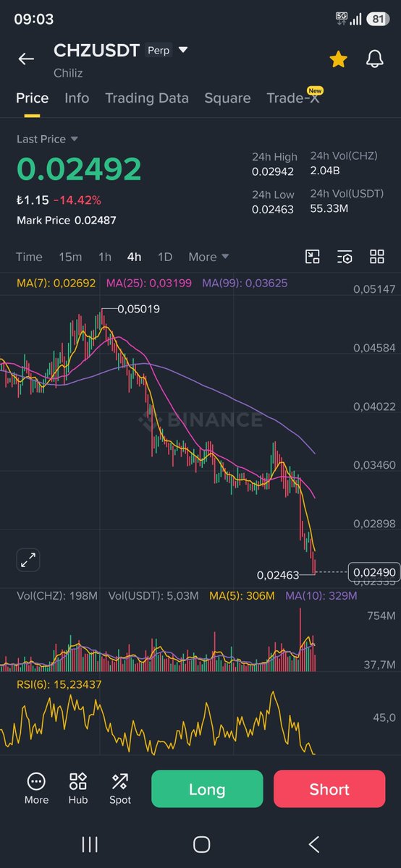
Task: Tap the MA(7) indicator label
Action: [x=56, y=284]
